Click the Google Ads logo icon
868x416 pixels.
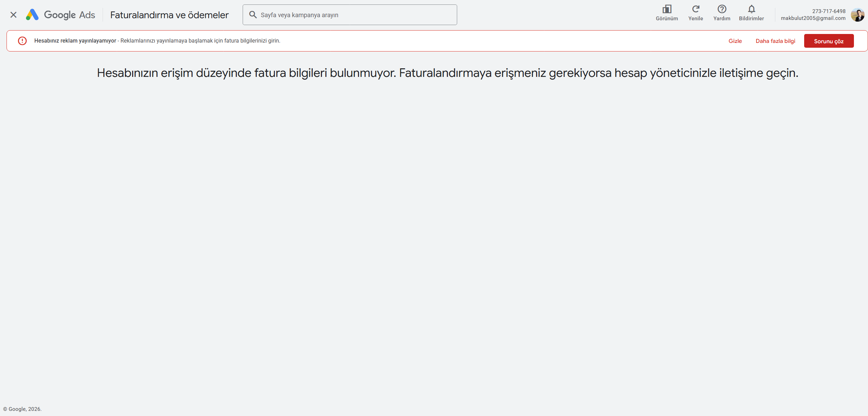coord(32,15)
